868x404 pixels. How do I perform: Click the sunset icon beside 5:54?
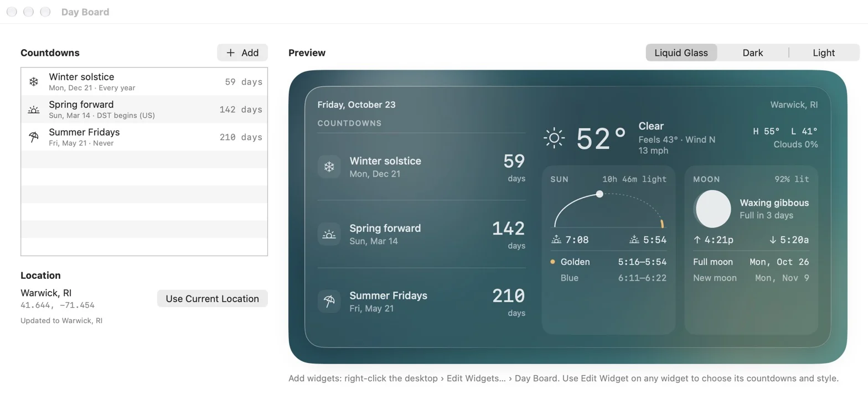[634, 240]
